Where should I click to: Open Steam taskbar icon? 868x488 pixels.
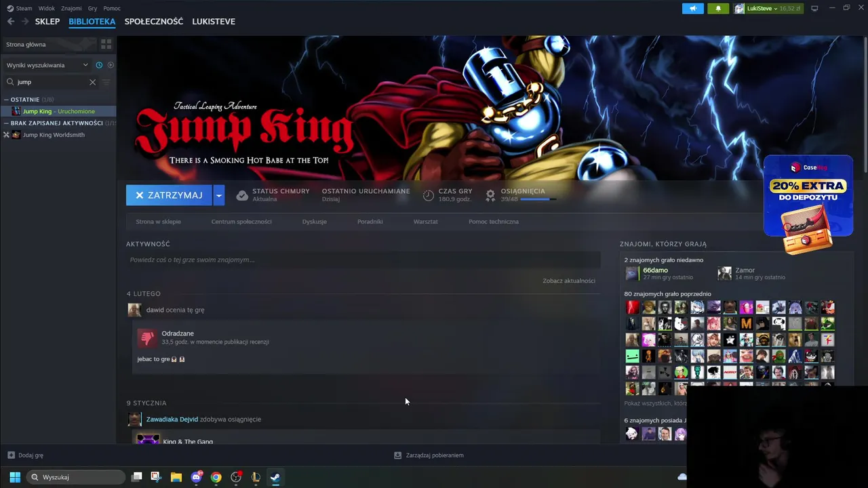coord(275,477)
